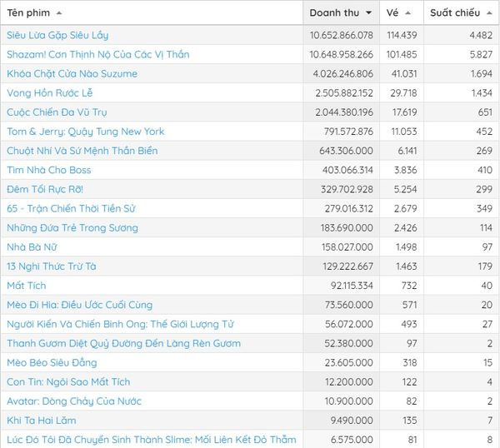Viewport: 500px width, 448px height.
Task: Open the Tìm Nhà Cho Boss link
Action: (49, 170)
